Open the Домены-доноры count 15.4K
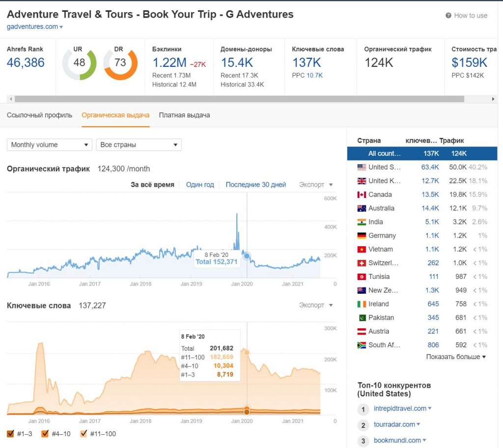Image resolution: width=503 pixels, height=448 pixels. (237, 62)
